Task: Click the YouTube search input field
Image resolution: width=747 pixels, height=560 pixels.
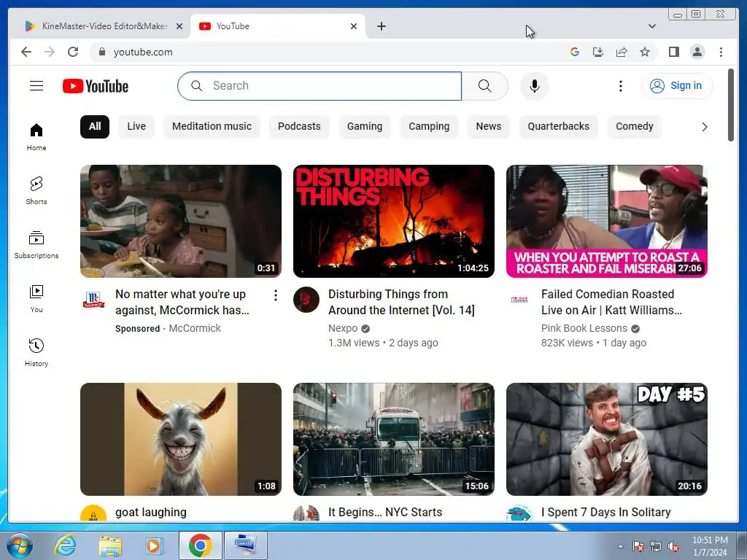Action: point(320,86)
